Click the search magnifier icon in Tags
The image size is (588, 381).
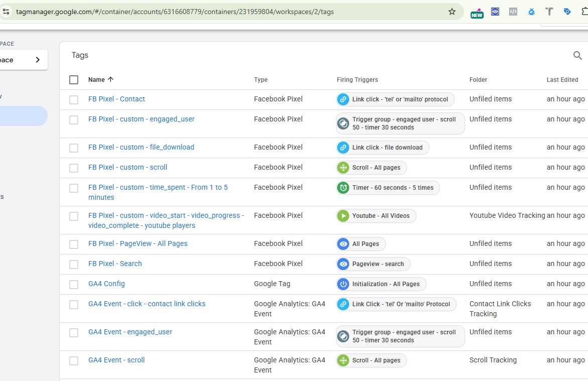tap(577, 56)
